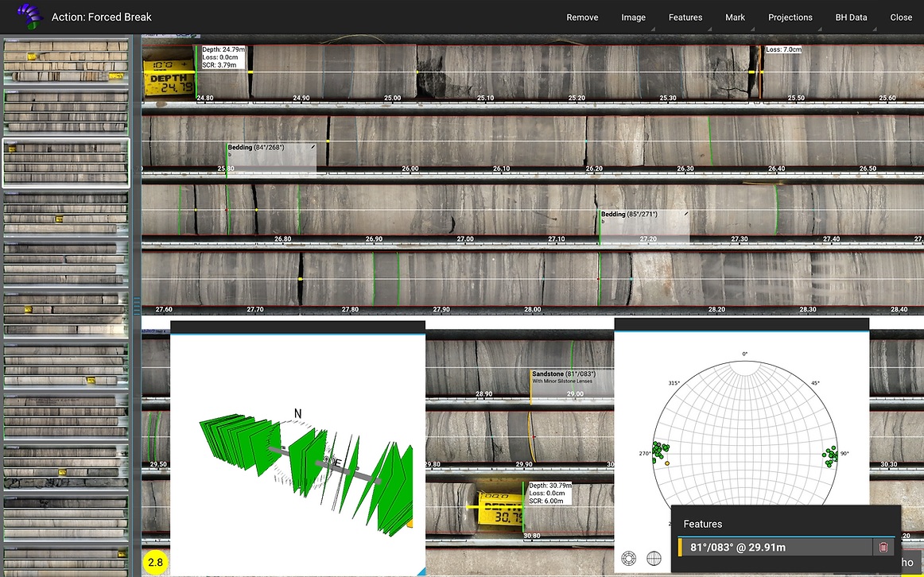Delete the 81°/083° @ 29.91m feature
924x577 pixels.
tap(883, 547)
